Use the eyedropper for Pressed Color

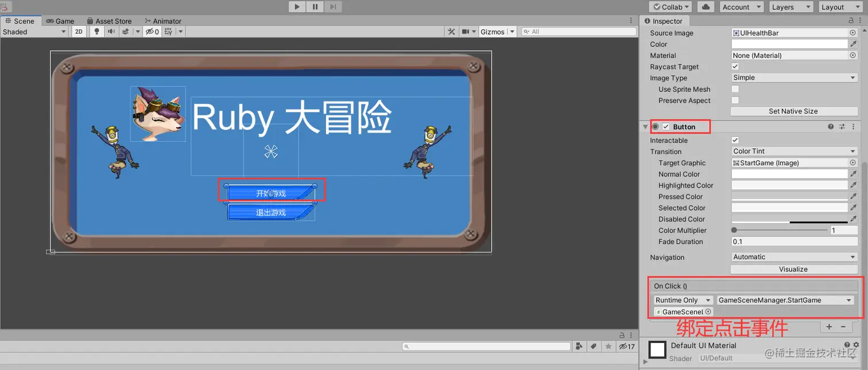[x=854, y=196]
